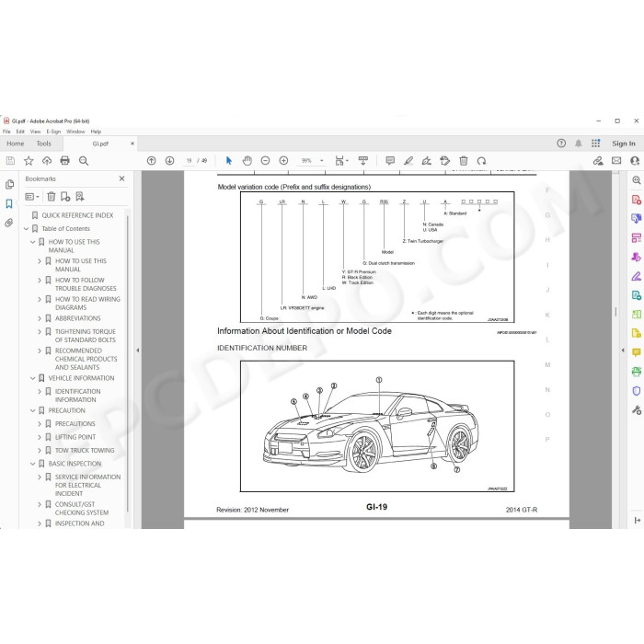Viewport: 644px width, 644px height.
Task: Open page thumbnails panel
Action: [9, 184]
